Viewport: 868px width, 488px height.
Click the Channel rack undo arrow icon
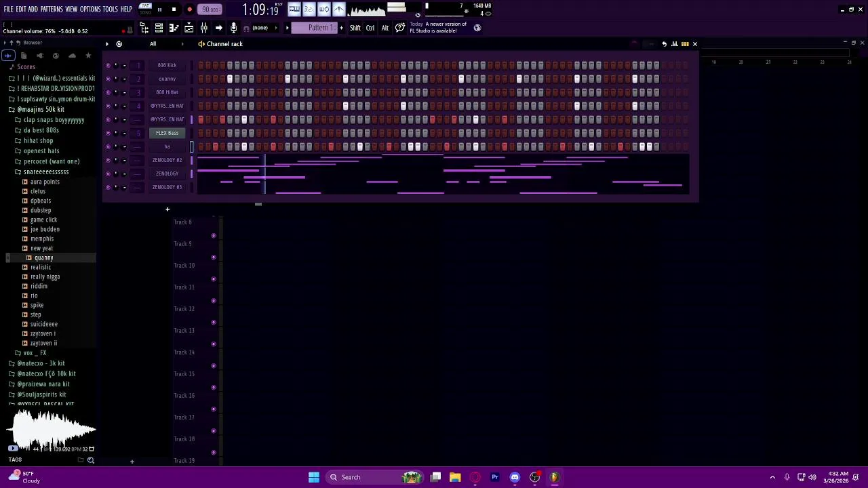[x=665, y=44]
